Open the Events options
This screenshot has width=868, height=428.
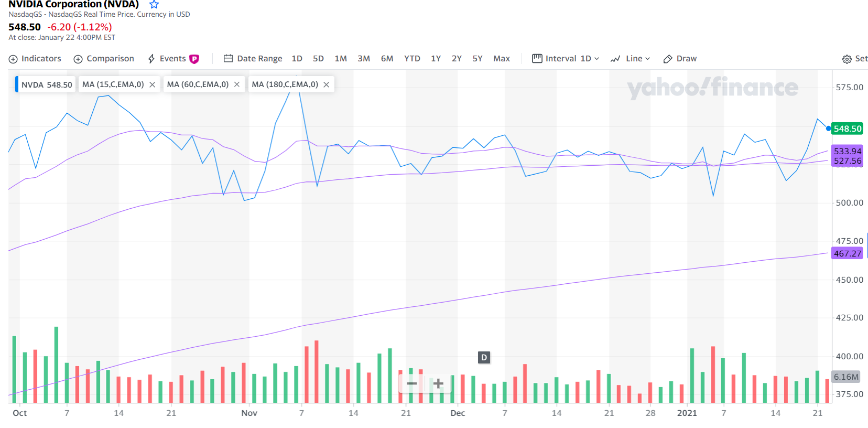[x=167, y=59]
